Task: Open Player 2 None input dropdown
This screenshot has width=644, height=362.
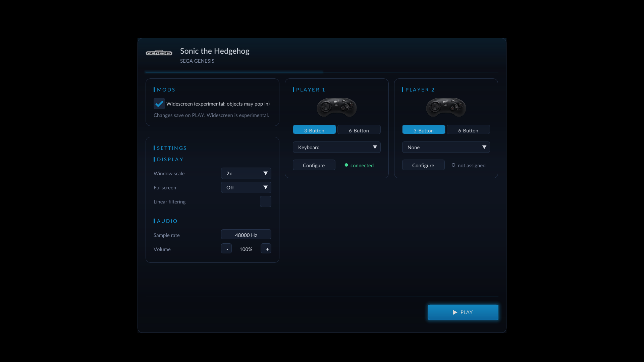Action: pos(446,147)
